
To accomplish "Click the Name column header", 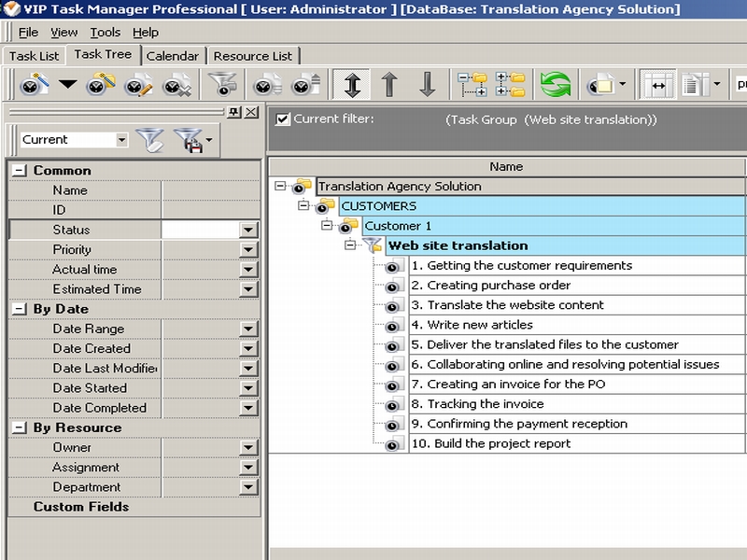I will (x=506, y=167).
